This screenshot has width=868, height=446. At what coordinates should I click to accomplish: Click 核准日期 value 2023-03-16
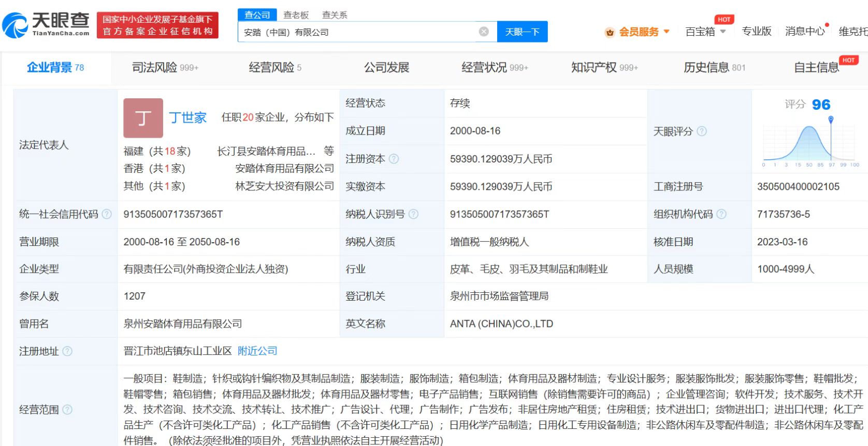click(x=782, y=242)
